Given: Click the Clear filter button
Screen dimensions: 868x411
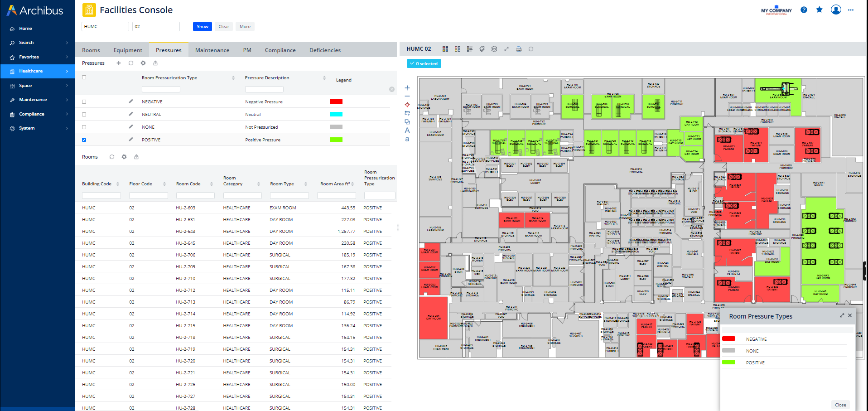Looking at the screenshot, I should 224,27.
